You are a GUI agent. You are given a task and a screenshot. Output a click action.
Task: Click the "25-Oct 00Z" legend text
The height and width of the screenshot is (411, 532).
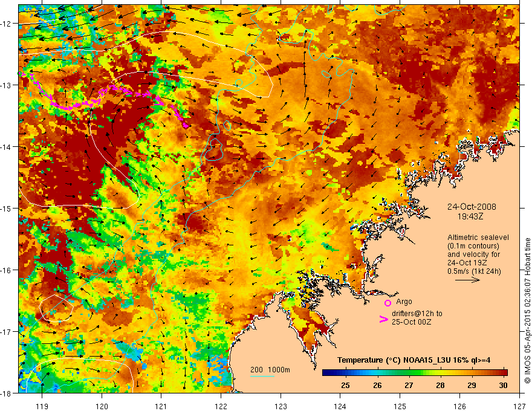point(411,322)
